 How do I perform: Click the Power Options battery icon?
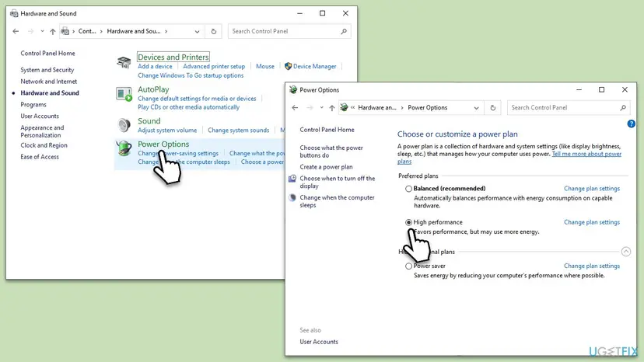[x=124, y=148]
